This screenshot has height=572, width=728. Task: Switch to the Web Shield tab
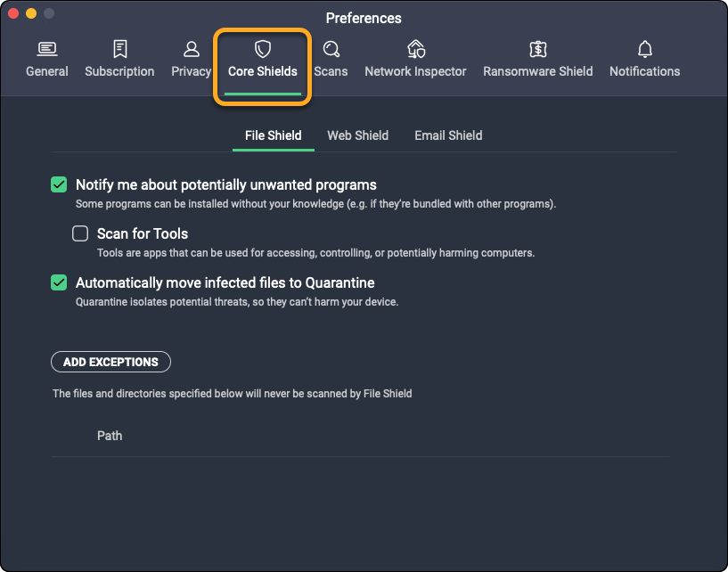point(357,135)
